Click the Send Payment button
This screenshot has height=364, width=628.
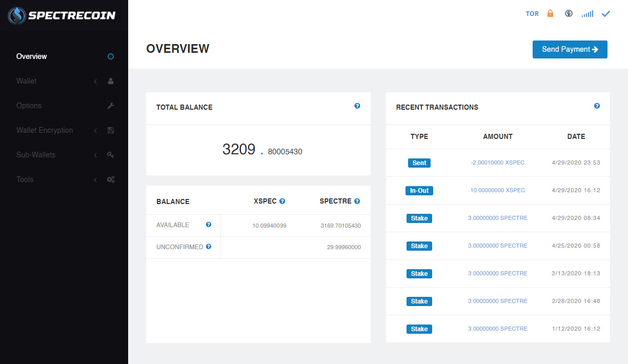[x=570, y=49]
